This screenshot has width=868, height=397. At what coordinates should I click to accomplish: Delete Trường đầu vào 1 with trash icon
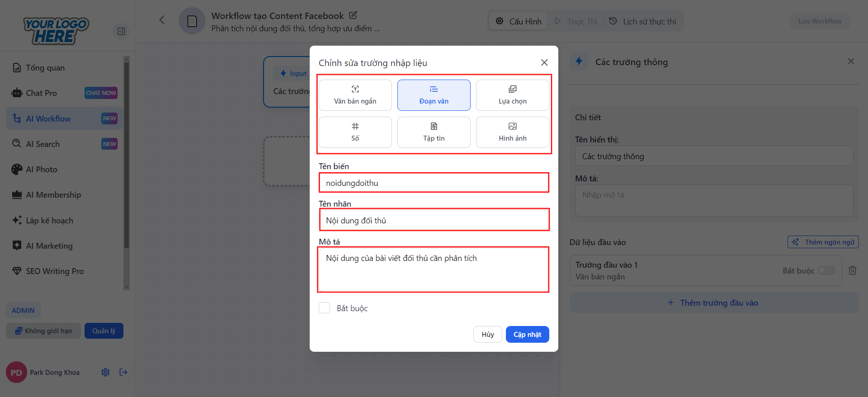pyautogui.click(x=852, y=270)
